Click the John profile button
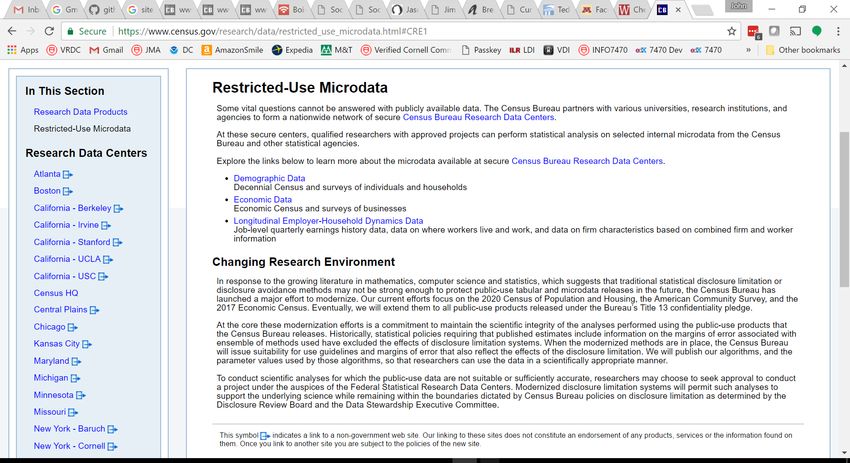This screenshot has width=850, height=463. pos(738,6)
